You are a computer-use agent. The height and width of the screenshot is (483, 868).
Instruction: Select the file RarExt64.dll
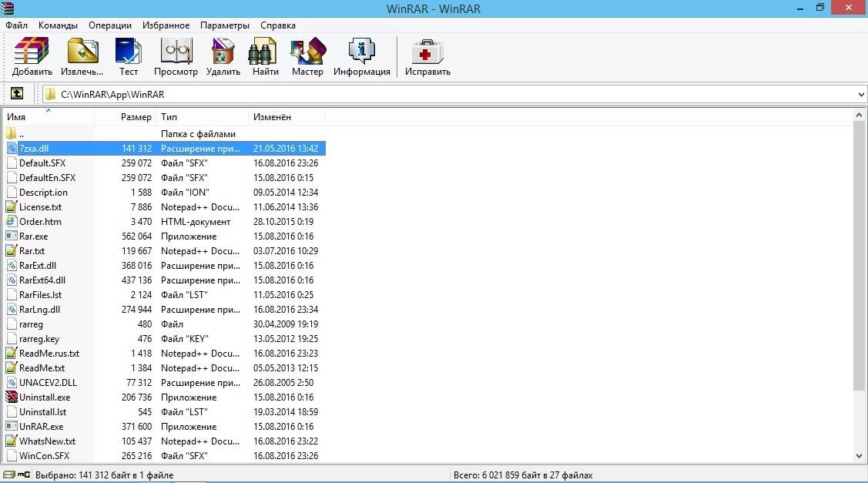click(x=42, y=280)
